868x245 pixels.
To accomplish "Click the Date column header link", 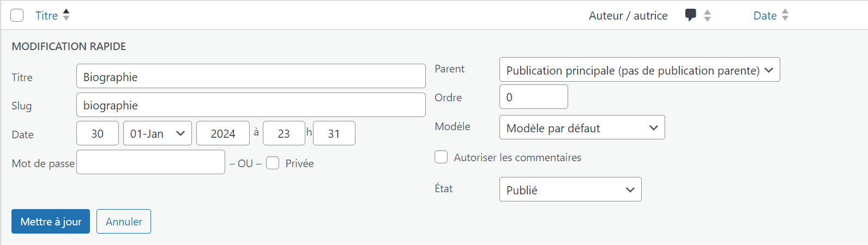I will point(765,16).
